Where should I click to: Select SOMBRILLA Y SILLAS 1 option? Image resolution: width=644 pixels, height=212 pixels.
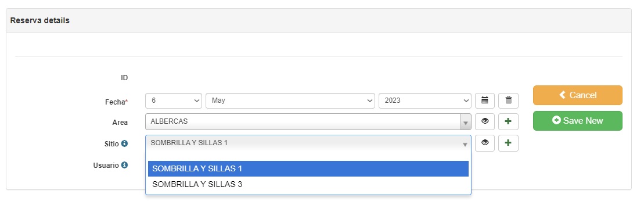(308, 169)
